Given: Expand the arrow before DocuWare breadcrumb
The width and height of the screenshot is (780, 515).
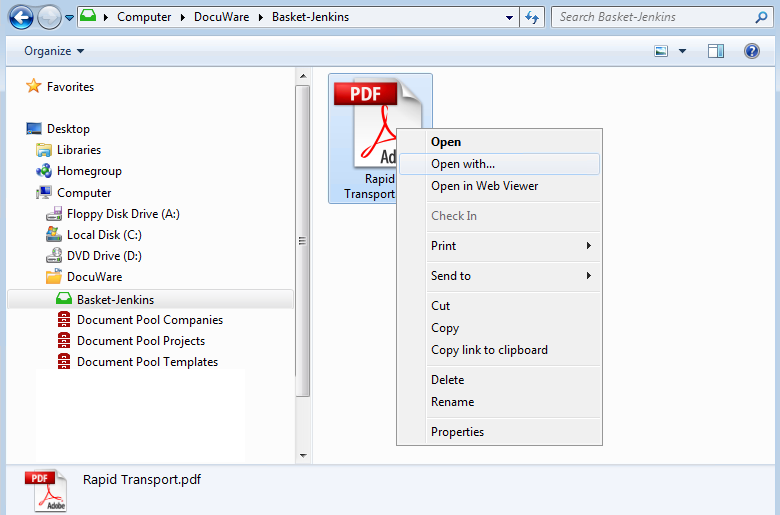Looking at the screenshot, I should [183, 17].
